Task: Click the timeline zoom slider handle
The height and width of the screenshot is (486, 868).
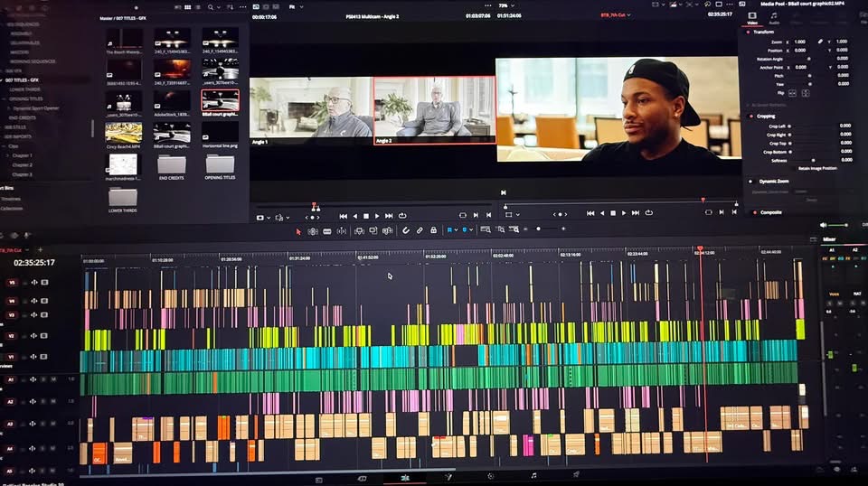Action: [x=538, y=229]
